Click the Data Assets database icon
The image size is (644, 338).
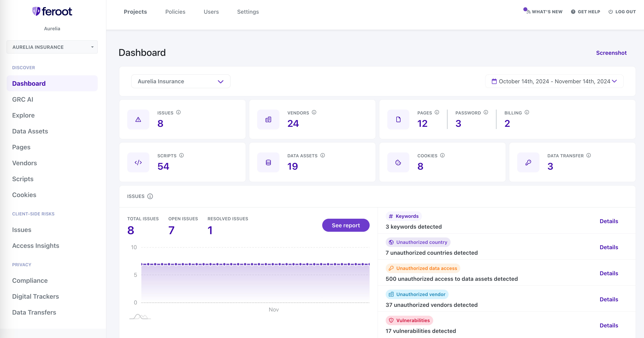(x=268, y=162)
